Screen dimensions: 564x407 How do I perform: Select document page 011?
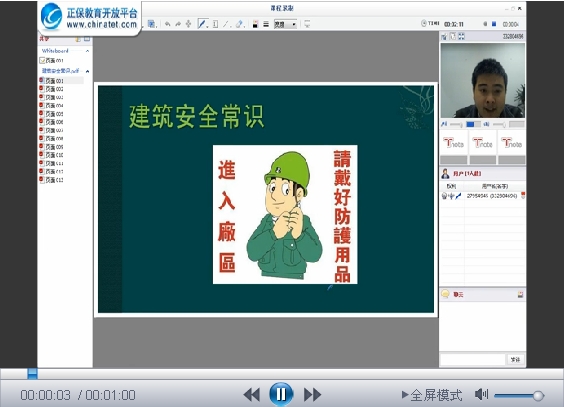51,163
